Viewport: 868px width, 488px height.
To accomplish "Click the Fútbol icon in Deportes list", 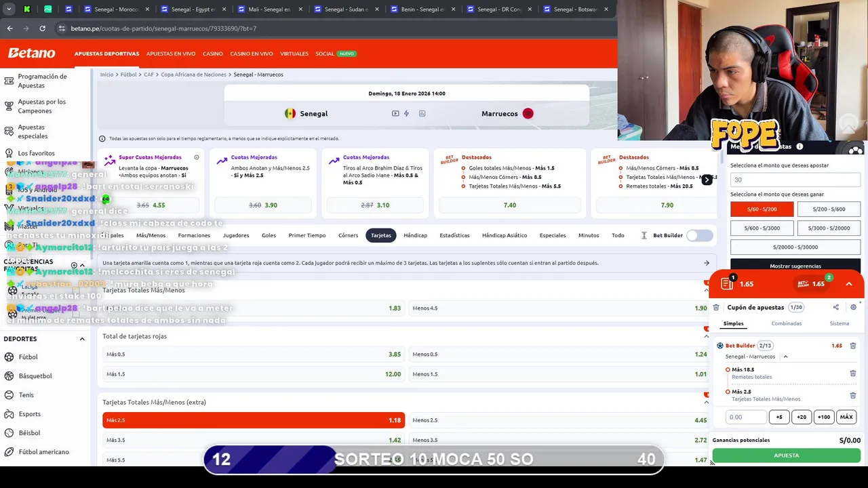I will click(9, 357).
